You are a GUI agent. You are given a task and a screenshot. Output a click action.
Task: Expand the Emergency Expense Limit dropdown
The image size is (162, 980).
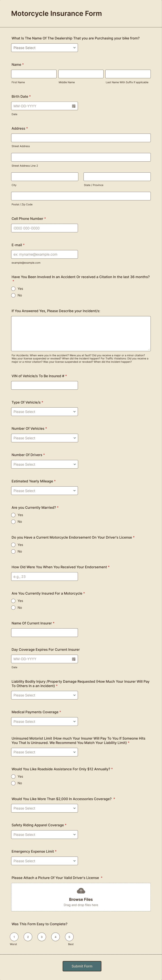tap(44, 860)
